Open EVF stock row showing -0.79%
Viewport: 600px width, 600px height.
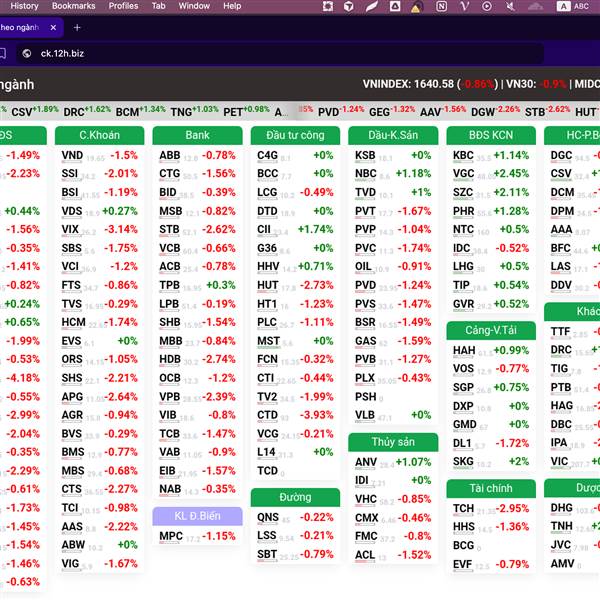pos(491,564)
